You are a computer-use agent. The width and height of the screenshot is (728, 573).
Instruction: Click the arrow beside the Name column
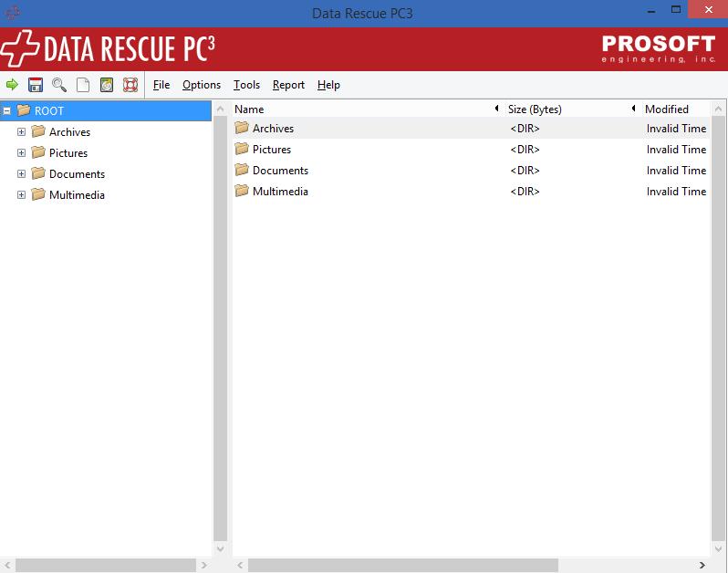click(497, 109)
